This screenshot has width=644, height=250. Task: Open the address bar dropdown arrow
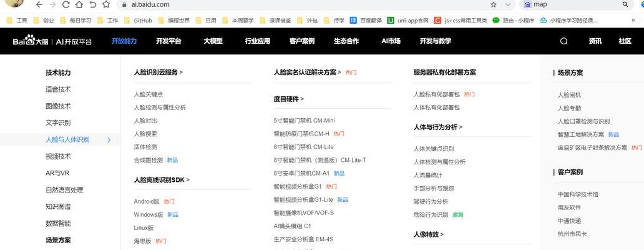point(507,4)
